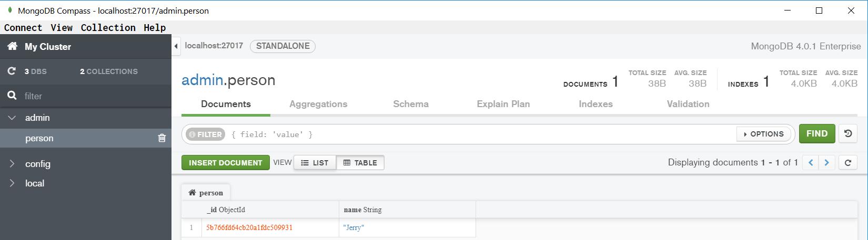Click the 3 DBS counter
This screenshot has width=868, height=240.
tap(35, 71)
